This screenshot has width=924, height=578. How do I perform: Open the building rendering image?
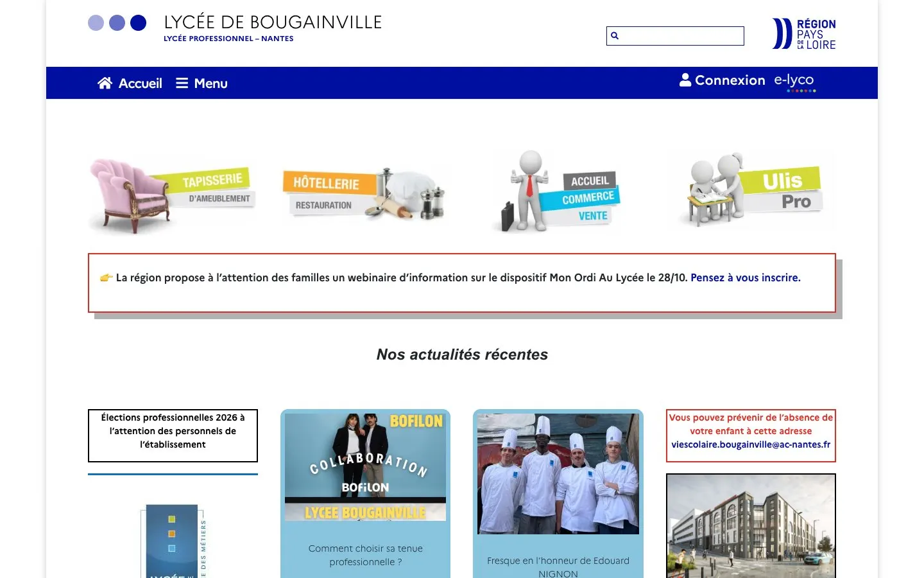(x=751, y=526)
